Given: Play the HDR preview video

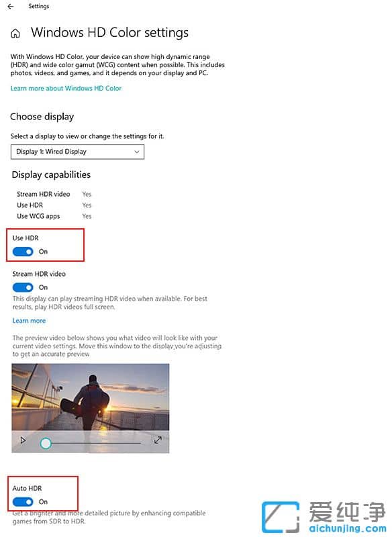Looking at the screenshot, I should (23, 440).
